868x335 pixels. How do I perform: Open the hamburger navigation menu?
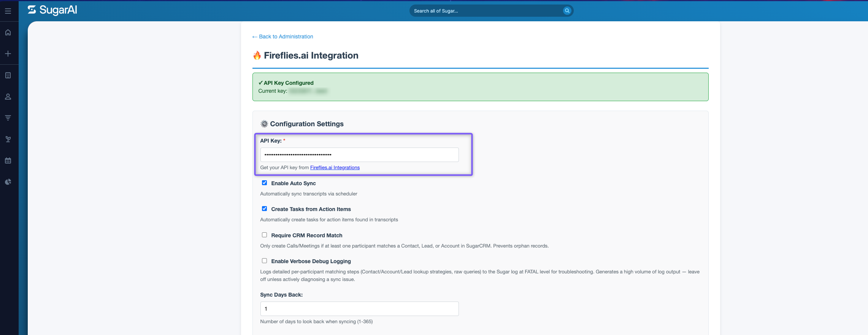point(8,11)
